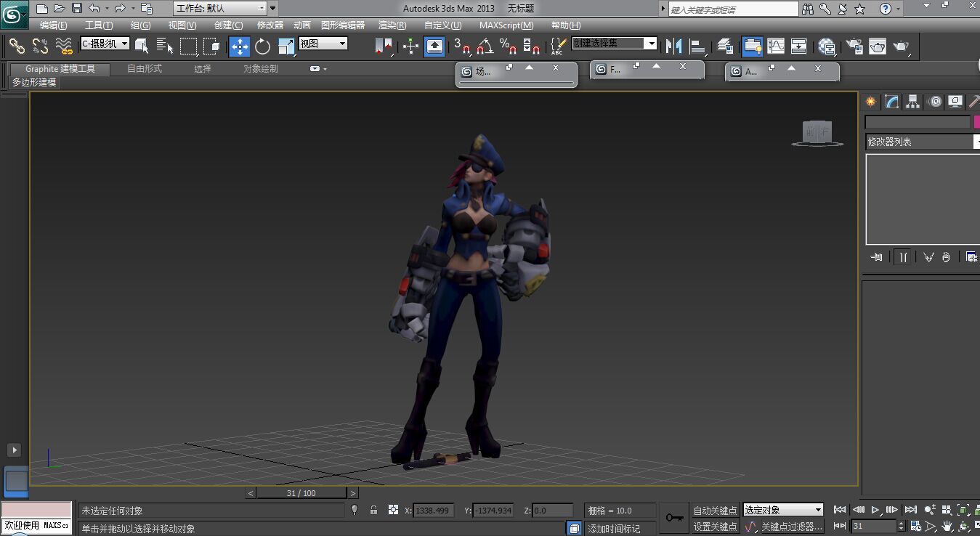Click Select and Manipulate icon

[x=410, y=46]
